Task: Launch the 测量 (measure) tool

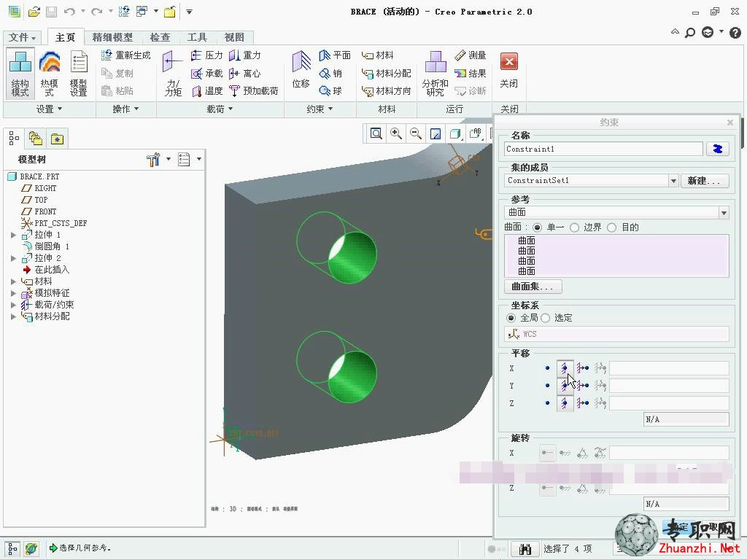Action: tap(471, 55)
